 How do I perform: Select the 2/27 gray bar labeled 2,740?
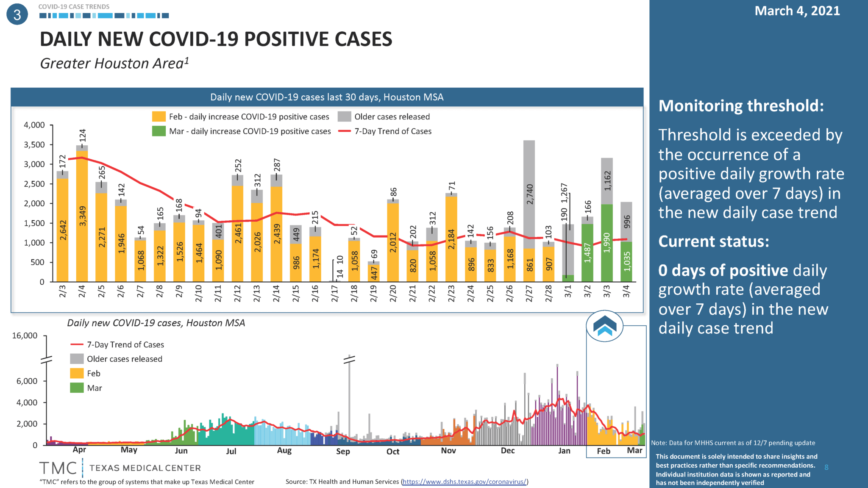[529, 194]
